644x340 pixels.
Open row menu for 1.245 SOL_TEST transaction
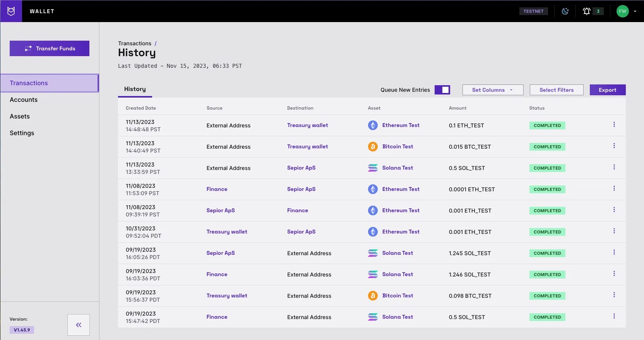(614, 252)
